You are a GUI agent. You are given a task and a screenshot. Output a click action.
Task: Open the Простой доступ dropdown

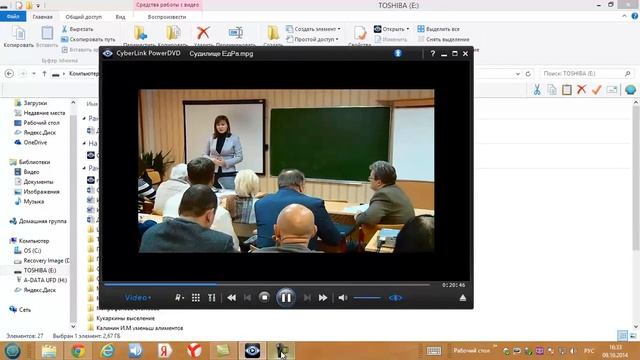click(x=312, y=40)
